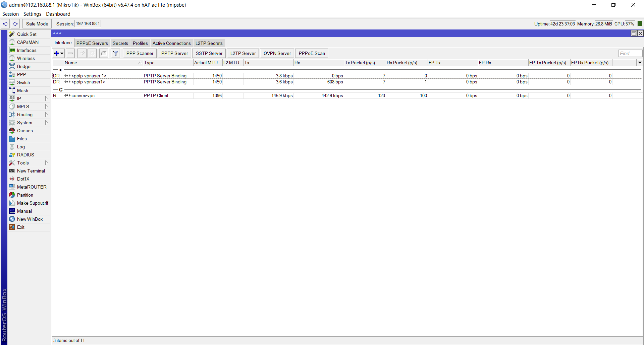
Task: Select the <pptp-vpnuser-1> row
Action: click(x=347, y=76)
